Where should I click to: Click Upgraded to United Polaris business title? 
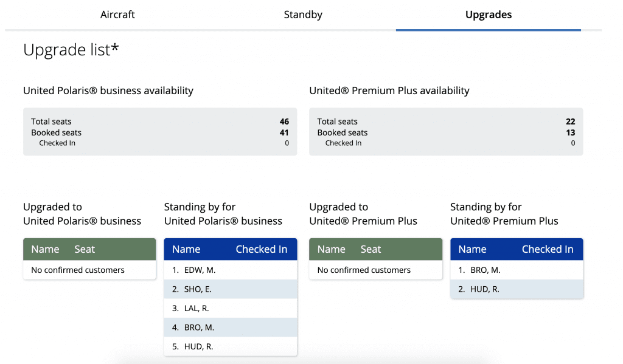(x=82, y=214)
